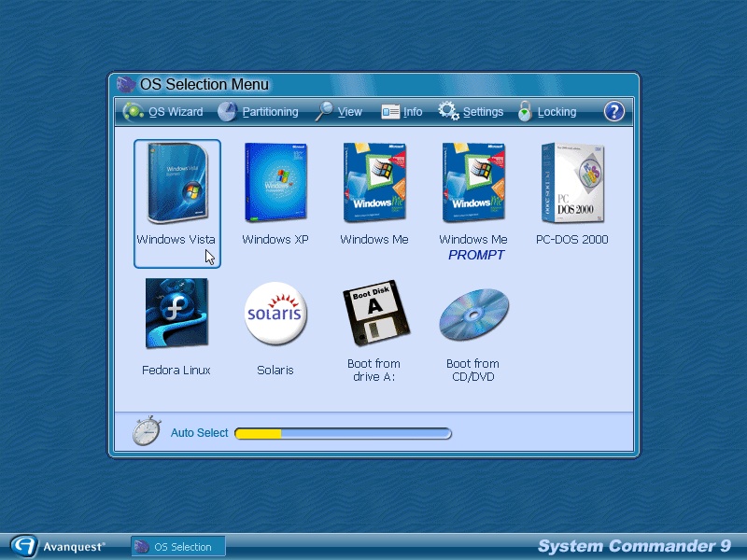This screenshot has width=747, height=560.
Task: Boot the Windows XP box icon
Action: 275,182
